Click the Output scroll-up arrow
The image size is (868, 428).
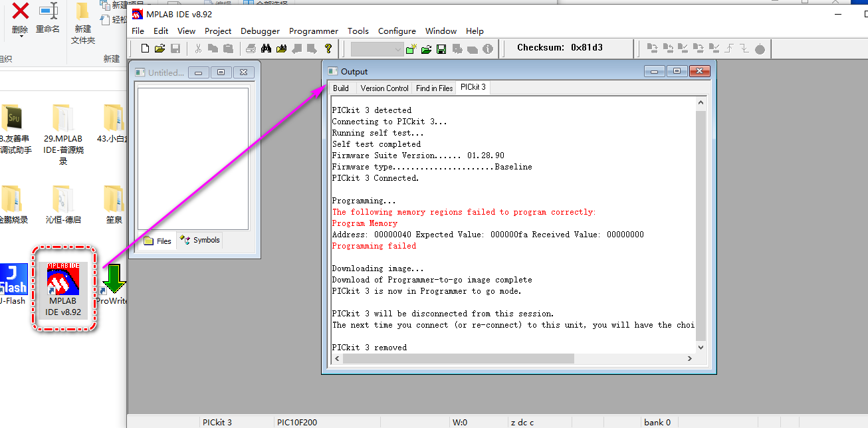tap(701, 102)
